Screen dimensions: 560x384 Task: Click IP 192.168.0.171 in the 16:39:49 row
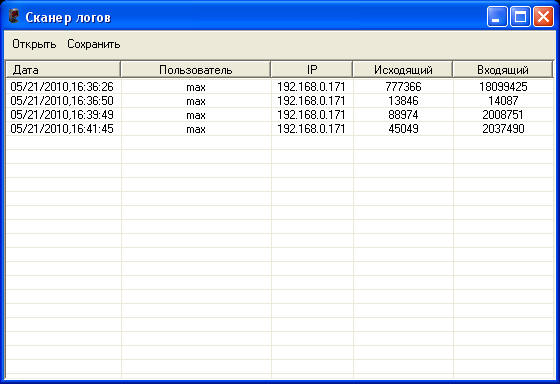click(x=311, y=115)
